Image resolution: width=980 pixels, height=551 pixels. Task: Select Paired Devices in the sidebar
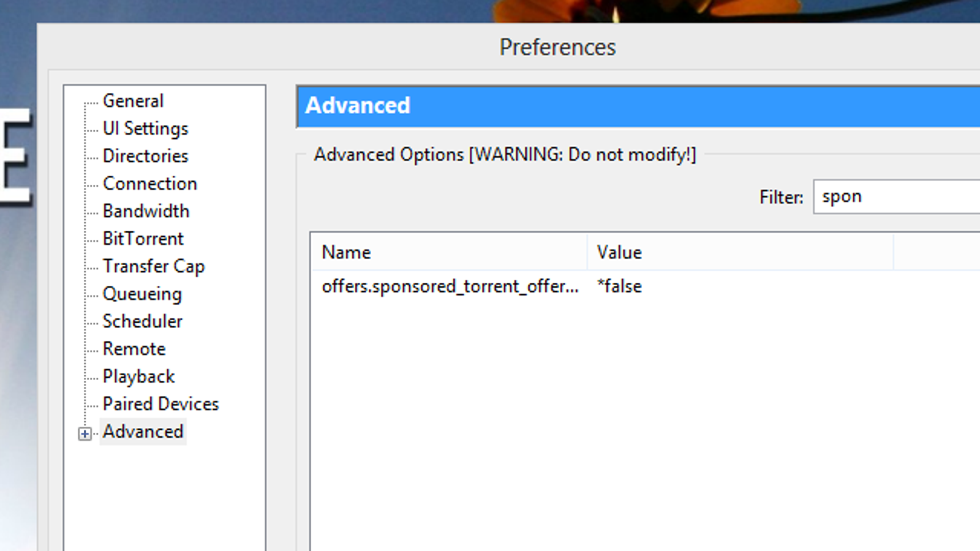[x=160, y=403]
